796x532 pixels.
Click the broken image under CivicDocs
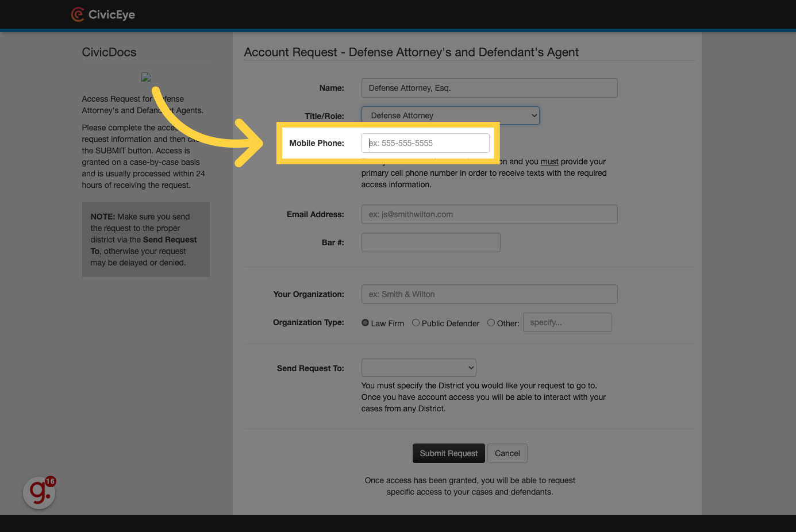(x=146, y=77)
